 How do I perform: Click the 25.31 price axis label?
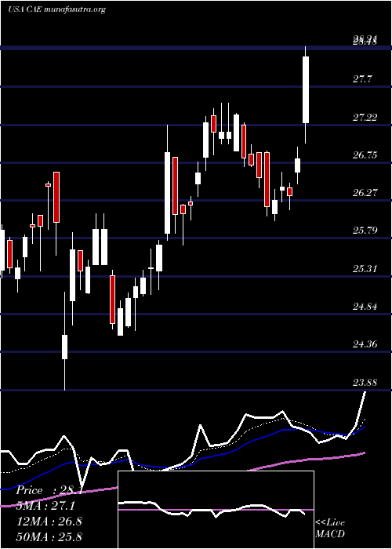pos(365,268)
